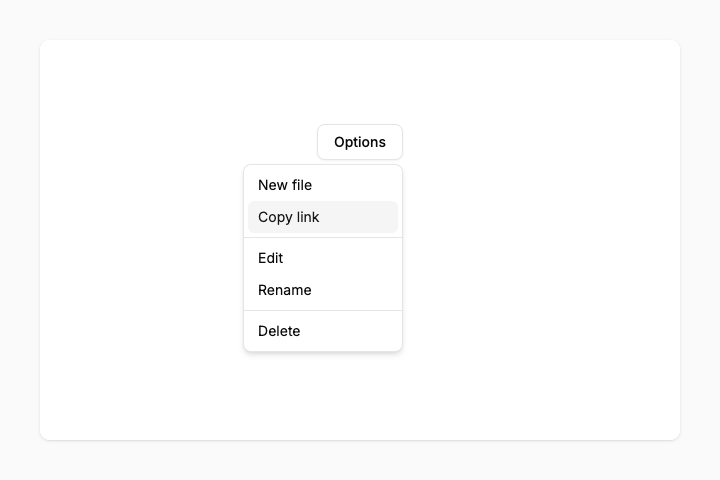Click the Options dropdown button
720x480 pixels.
point(360,142)
